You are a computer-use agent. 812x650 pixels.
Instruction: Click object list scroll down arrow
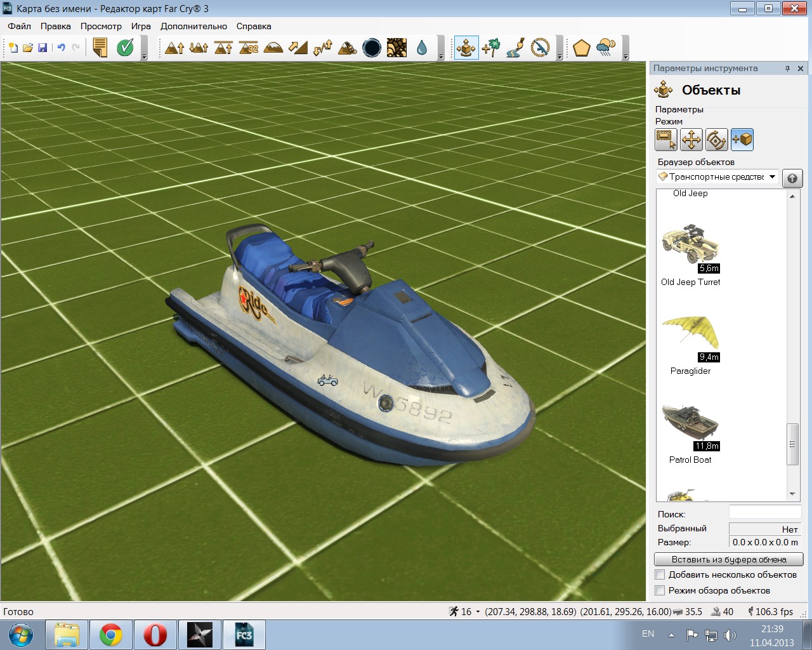[792, 494]
